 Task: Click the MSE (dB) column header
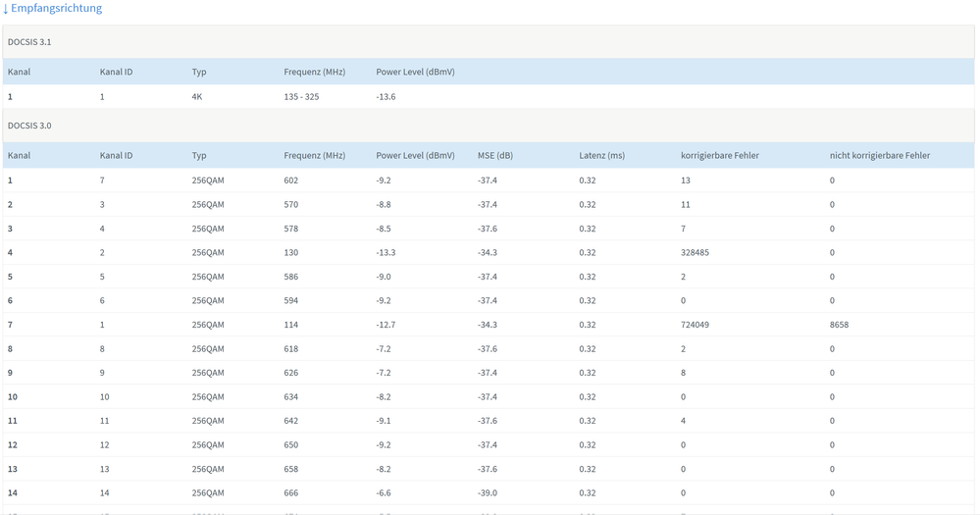[497, 155]
